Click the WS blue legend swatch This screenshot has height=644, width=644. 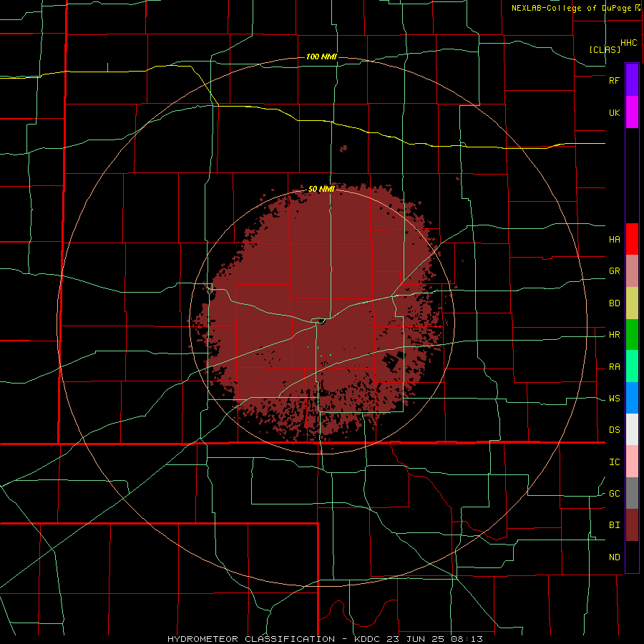[632, 398]
